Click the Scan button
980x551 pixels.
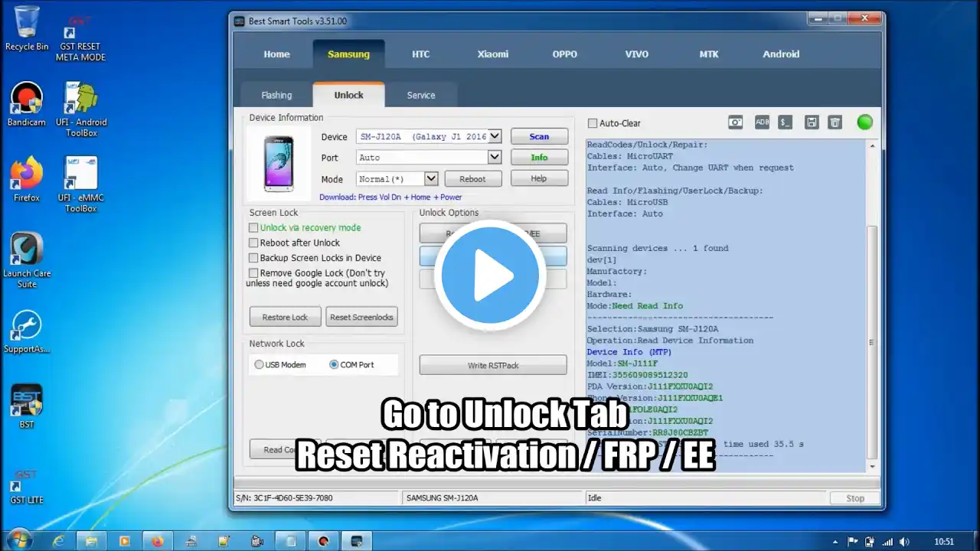coord(539,136)
